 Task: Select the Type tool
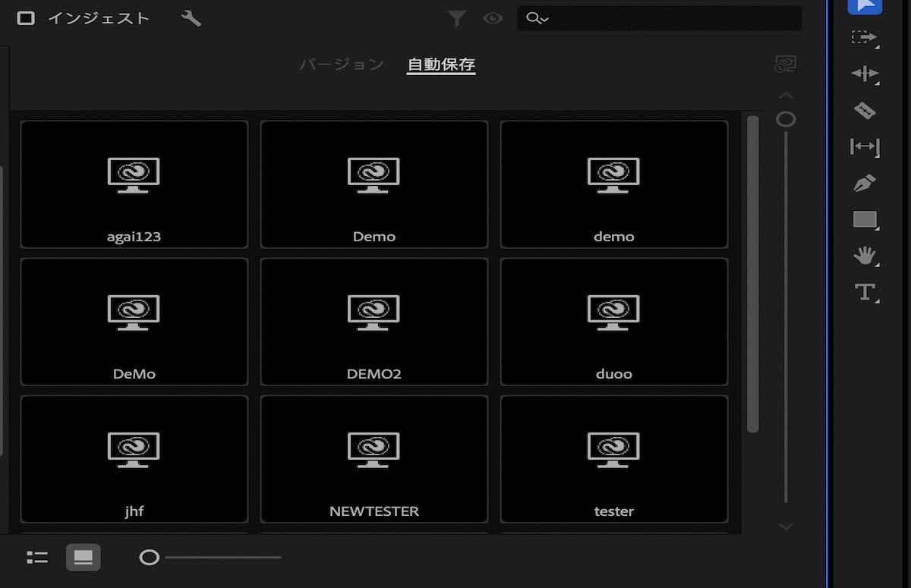coord(865,294)
